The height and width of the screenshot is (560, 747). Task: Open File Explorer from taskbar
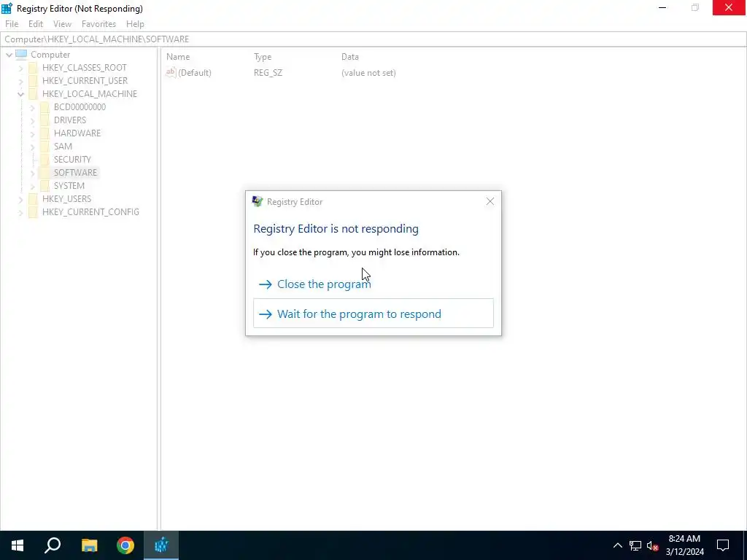pyautogui.click(x=89, y=545)
